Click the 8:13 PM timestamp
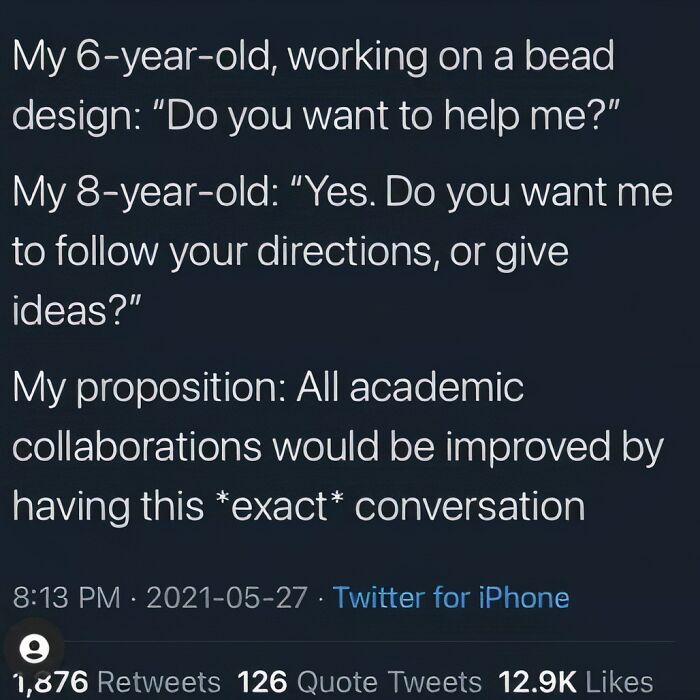The height and width of the screenshot is (700, 700). click(67, 597)
